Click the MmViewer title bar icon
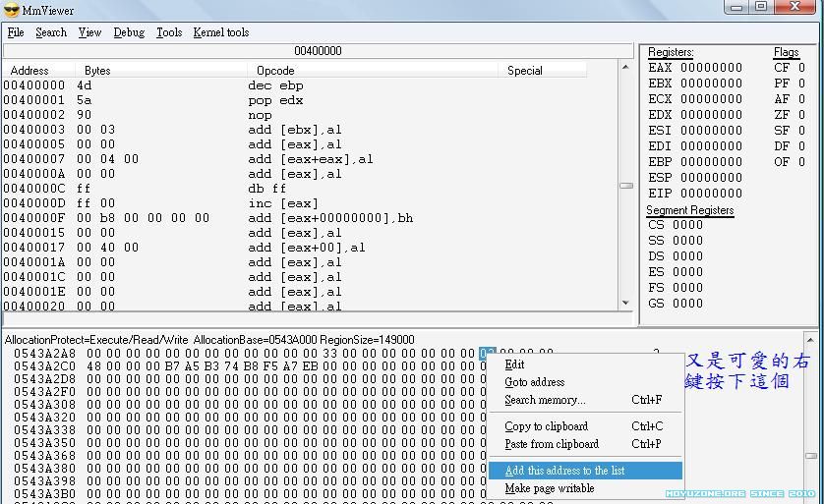 pyautogui.click(x=11, y=10)
